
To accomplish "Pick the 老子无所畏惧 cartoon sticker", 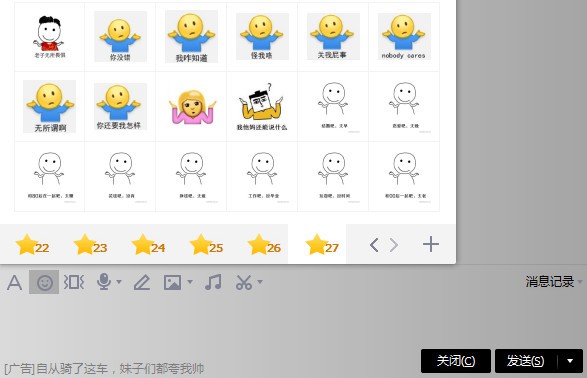I will click(x=49, y=37).
